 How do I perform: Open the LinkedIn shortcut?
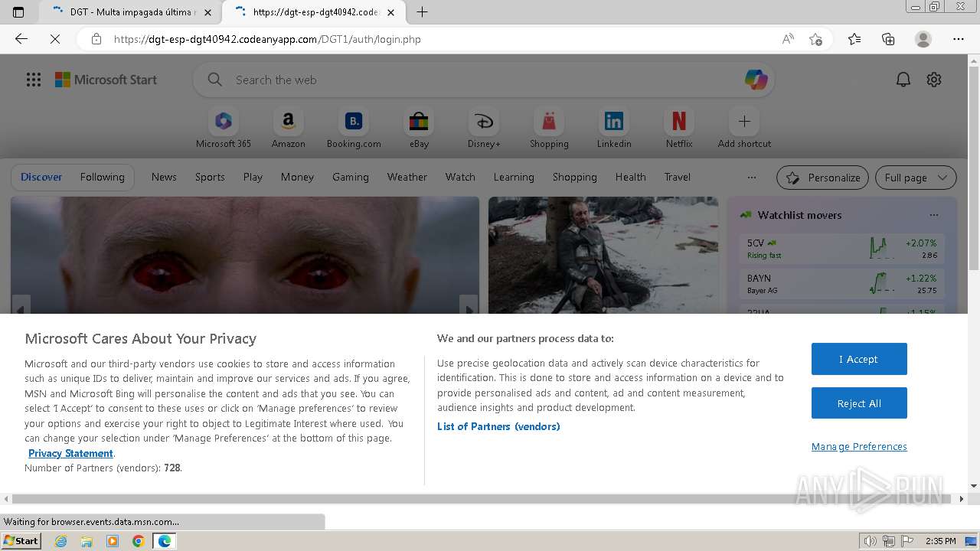coord(614,129)
